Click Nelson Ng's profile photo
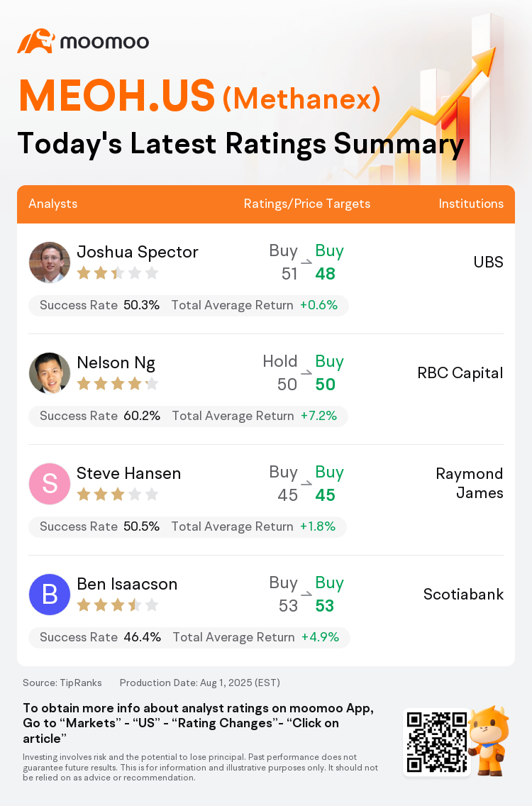This screenshot has height=806, width=532. tap(50, 373)
